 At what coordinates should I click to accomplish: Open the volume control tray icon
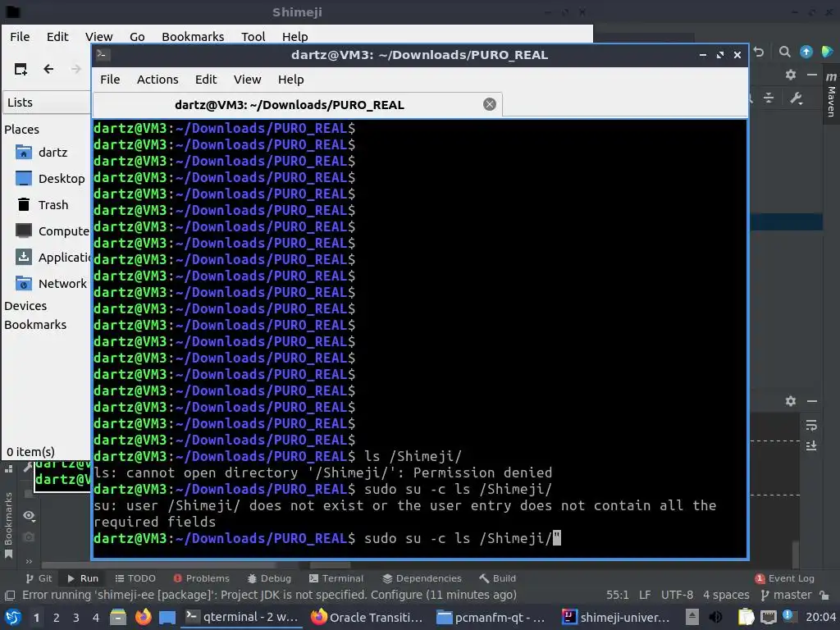(x=715, y=617)
